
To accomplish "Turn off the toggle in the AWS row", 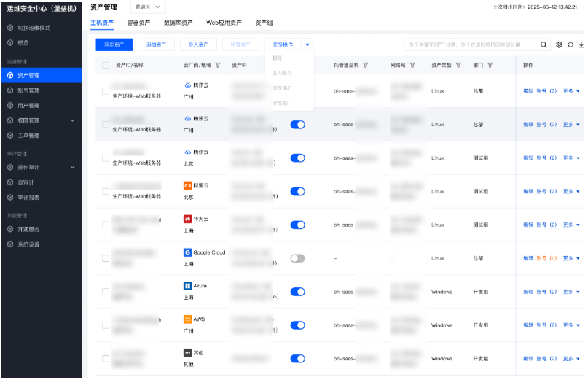I will click(297, 325).
